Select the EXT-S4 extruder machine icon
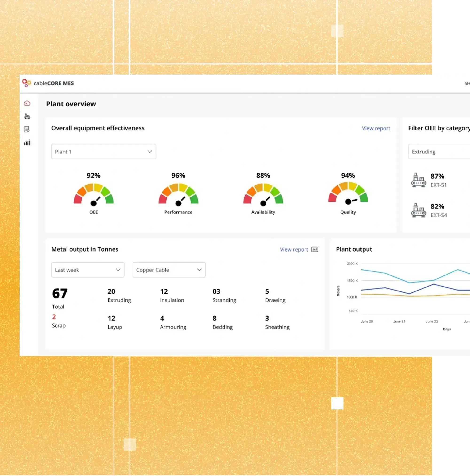The width and height of the screenshot is (470, 476). point(418,210)
